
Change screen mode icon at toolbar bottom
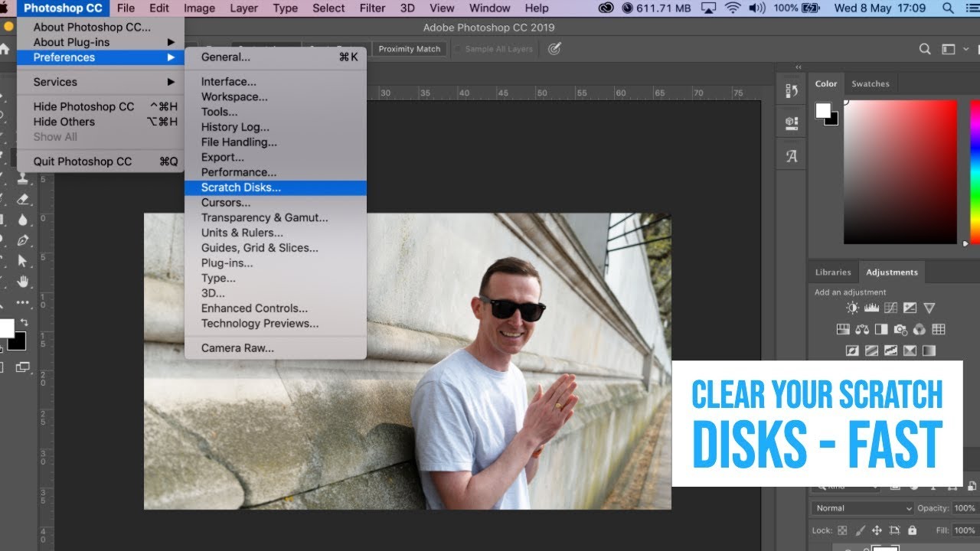pos(22,367)
